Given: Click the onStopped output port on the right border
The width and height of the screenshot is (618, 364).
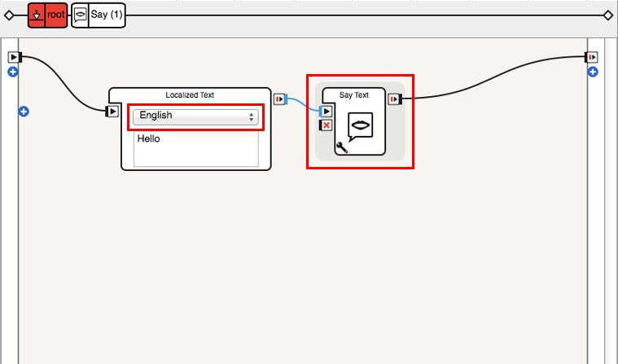Looking at the screenshot, I should pos(591,58).
